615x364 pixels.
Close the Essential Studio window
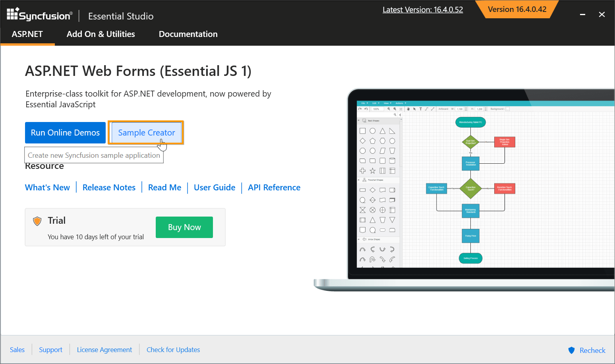[x=601, y=15]
